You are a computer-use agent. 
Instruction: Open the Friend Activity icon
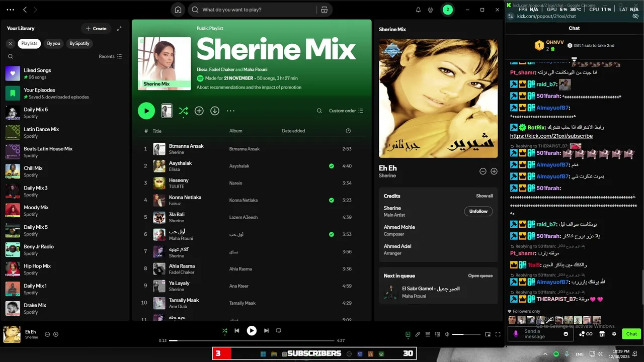point(431,10)
